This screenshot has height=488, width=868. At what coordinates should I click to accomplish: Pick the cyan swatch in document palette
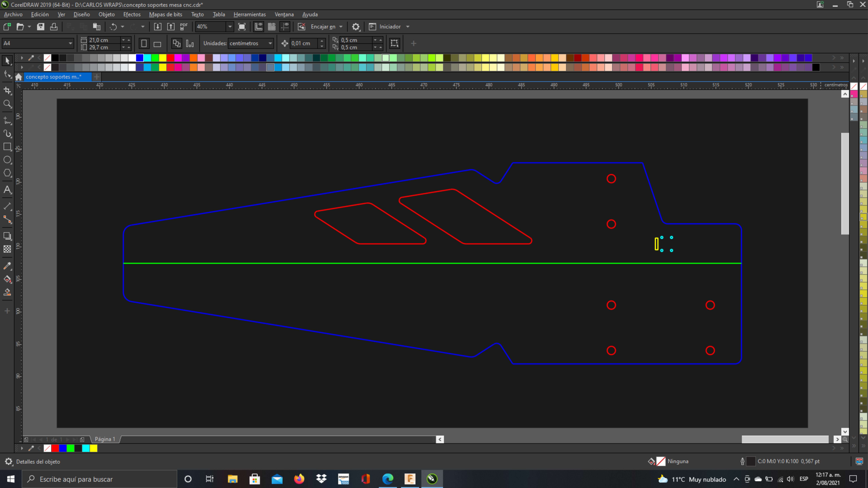86,448
